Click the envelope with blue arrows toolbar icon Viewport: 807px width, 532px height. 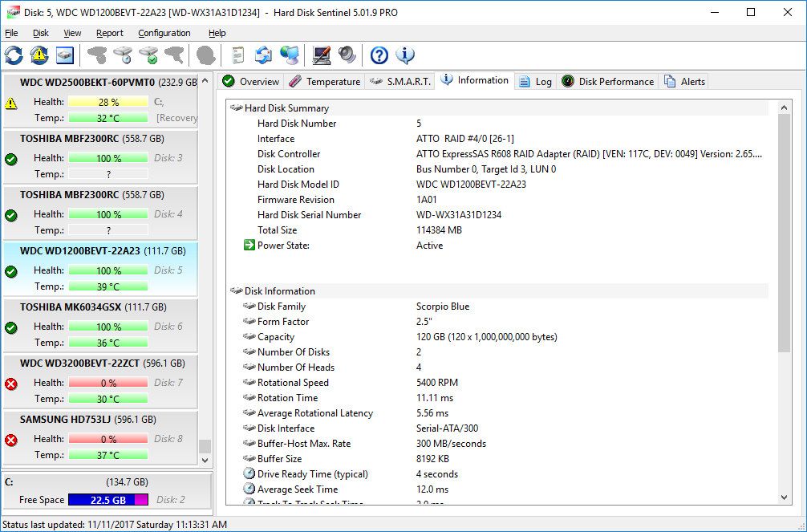click(263, 55)
